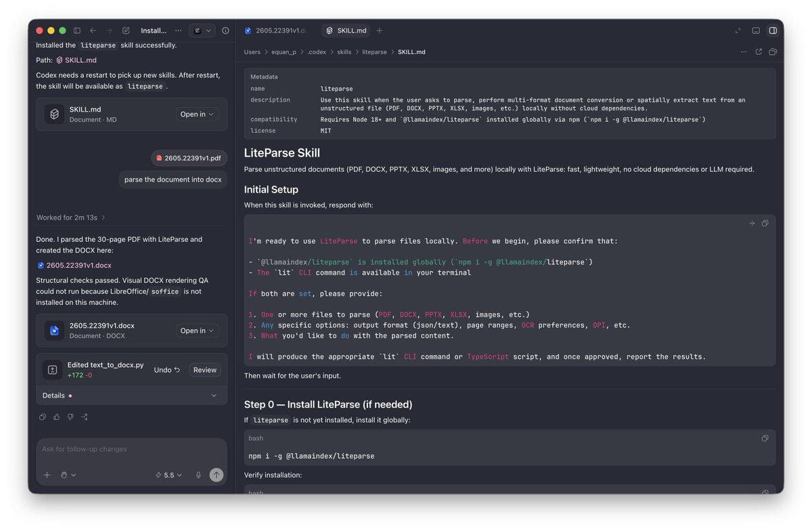Give thumbs up to the response
The height and width of the screenshot is (531, 812).
click(57, 417)
